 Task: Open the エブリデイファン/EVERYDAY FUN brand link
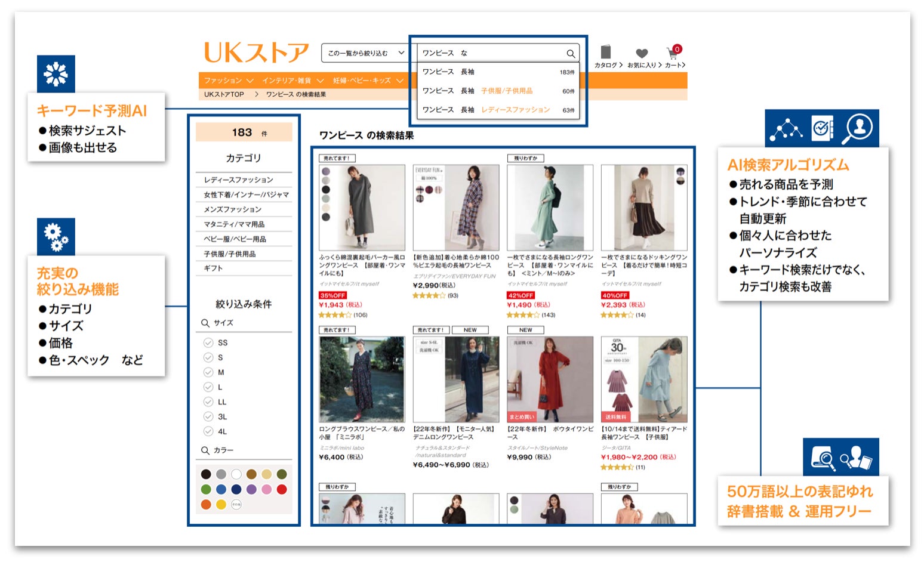(454, 276)
